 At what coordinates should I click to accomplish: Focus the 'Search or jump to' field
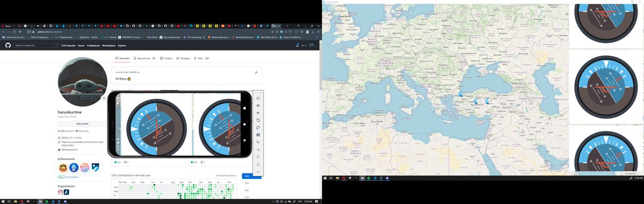[35, 46]
